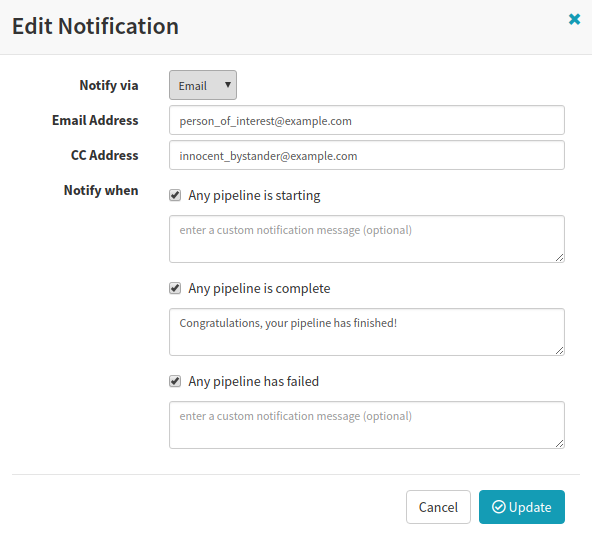Click the Email Address field label
Image resolution: width=592 pixels, height=535 pixels.
pyautogui.click(x=95, y=120)
